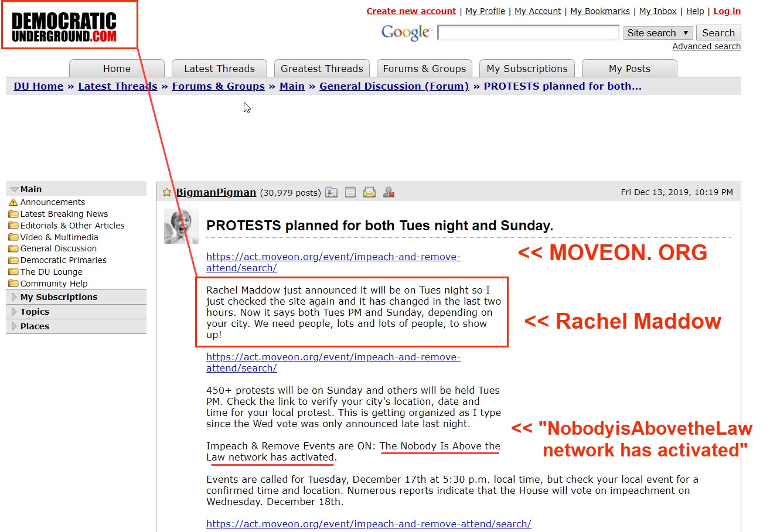Click Main in the breadcrumb trail
Image resolution: width=770 pixels, height=532 pixels.
[292, 86]
